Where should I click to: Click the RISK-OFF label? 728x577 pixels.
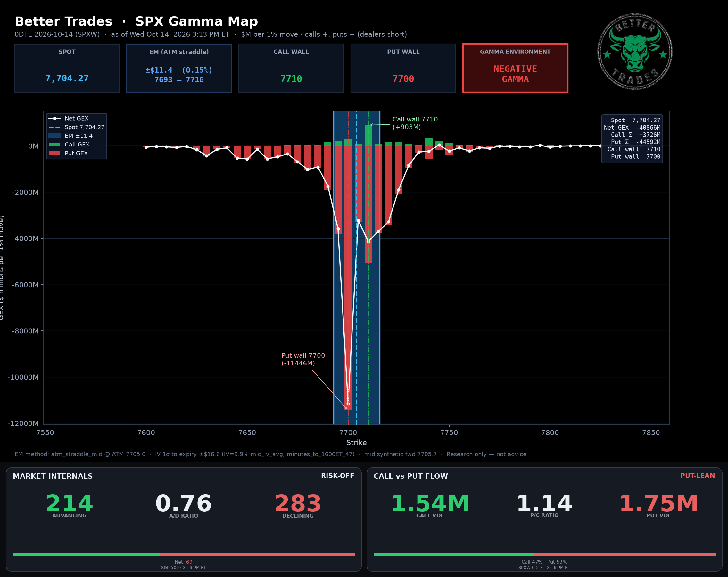[338, 476]
